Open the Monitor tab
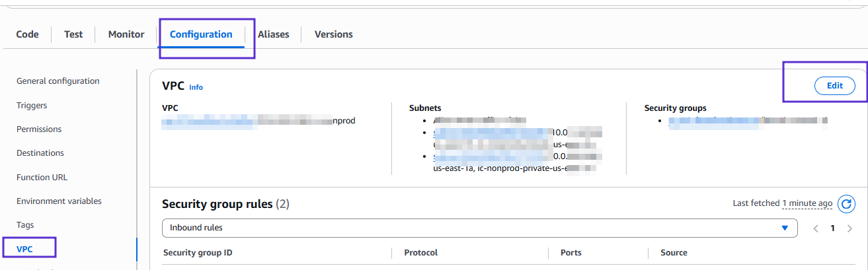868x270 pixels. pos(126,34)
